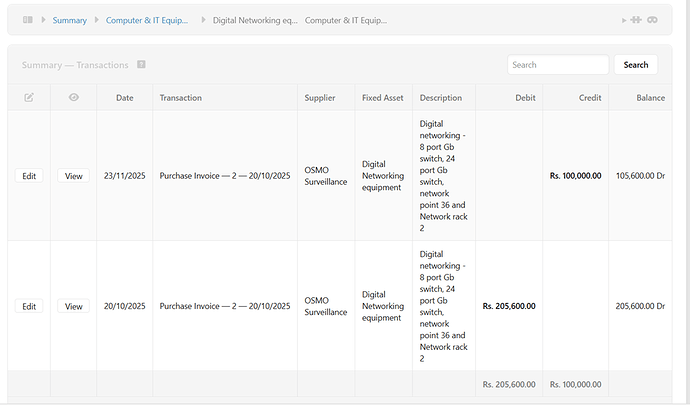690x405 pixels.
Task: Click the puzzle-piece icon in top-right bar
Action: pos(635,20)
